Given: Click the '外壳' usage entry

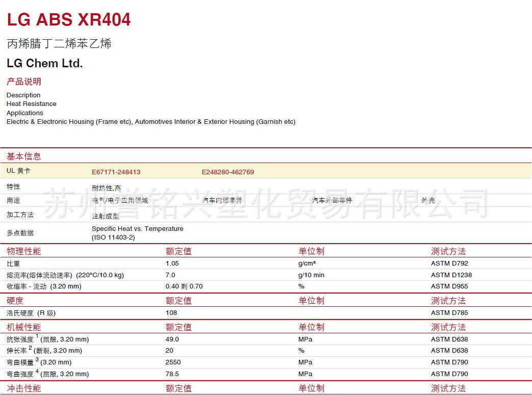Looking at the screenshot, I should point(428,200).
